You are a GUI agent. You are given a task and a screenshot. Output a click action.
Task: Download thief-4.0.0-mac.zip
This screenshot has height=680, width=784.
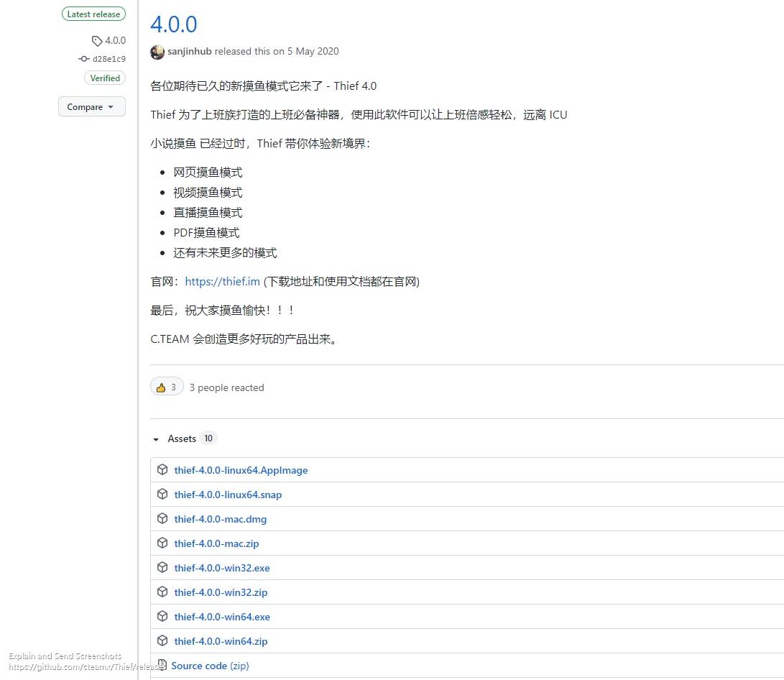pyautogui.click(x=216, y=543)
